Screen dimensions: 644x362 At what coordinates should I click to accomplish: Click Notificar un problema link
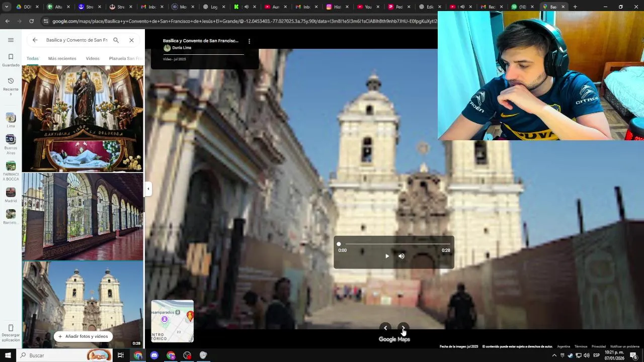point(625,346)
